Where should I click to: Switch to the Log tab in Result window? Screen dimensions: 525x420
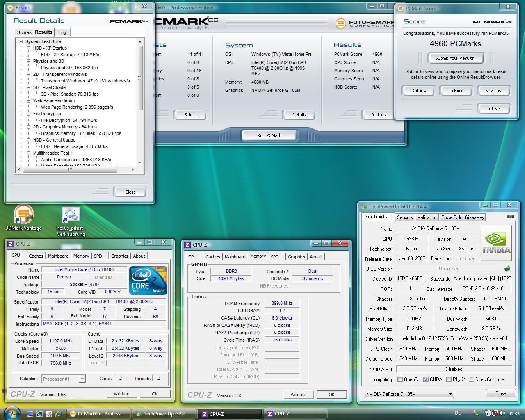62,32
